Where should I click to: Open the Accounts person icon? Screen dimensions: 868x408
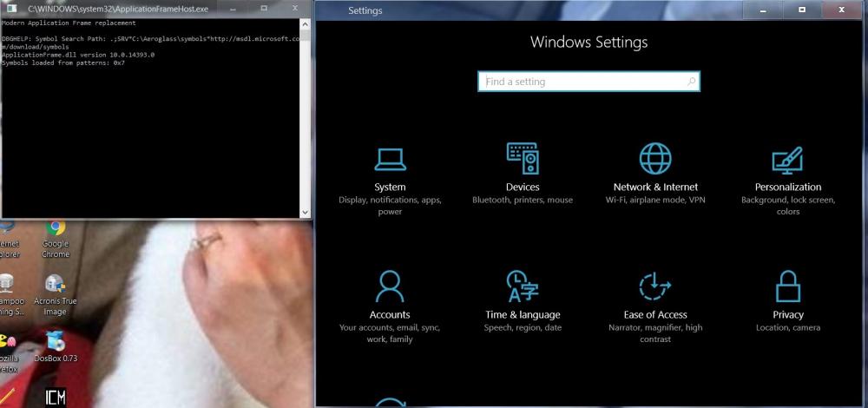390,286
